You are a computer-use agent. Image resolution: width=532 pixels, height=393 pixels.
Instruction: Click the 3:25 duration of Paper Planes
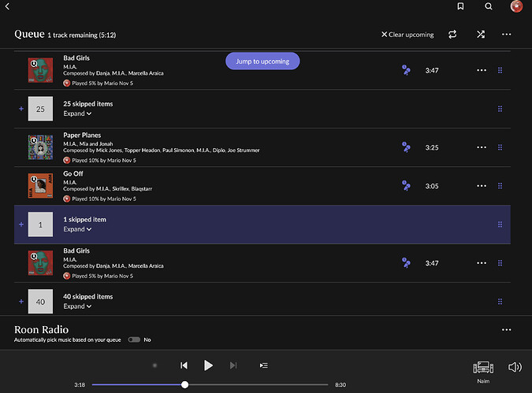tap(432, 147)
